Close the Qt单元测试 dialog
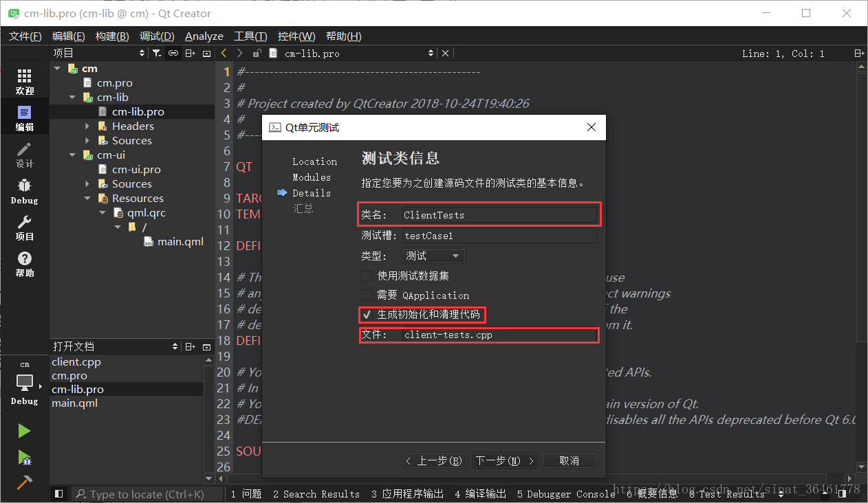Screen dimensions: 868x503 (x=591, y=127)
